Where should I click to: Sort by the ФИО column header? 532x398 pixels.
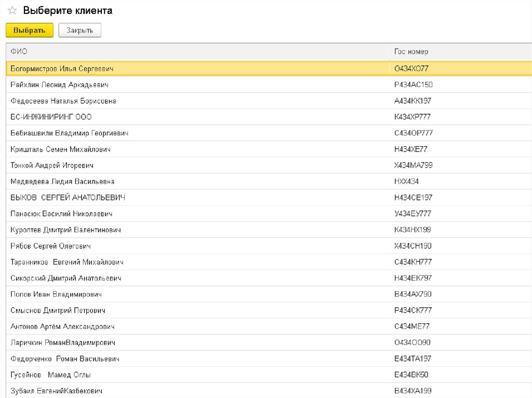[19, 51]
